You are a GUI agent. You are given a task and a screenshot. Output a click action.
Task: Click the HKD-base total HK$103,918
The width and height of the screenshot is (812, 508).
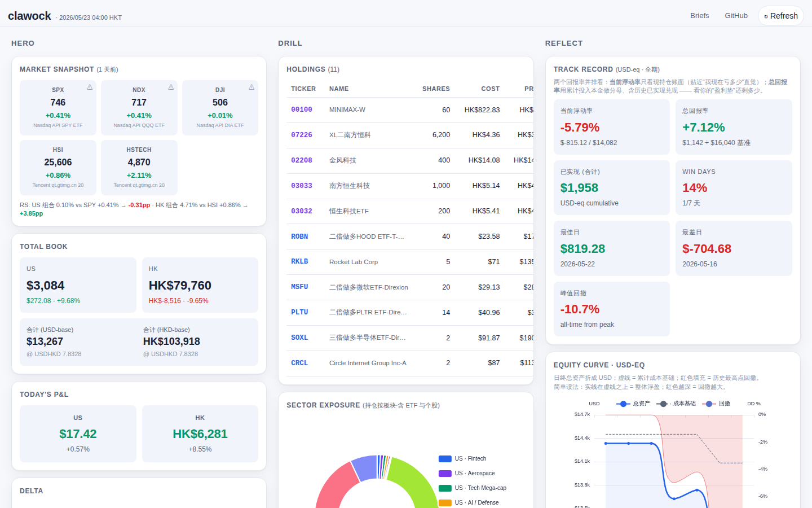[171, 341]
